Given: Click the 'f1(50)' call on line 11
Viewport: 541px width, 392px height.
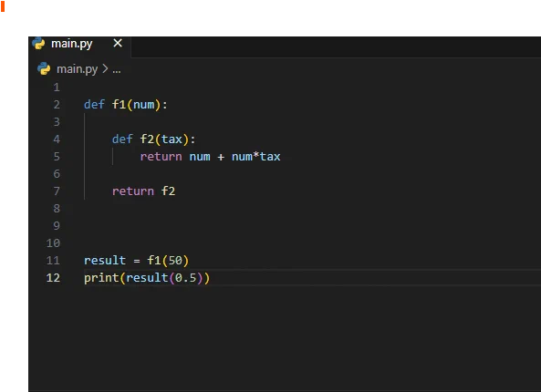Looking at the screenshot, I should [x=168, y=261].
